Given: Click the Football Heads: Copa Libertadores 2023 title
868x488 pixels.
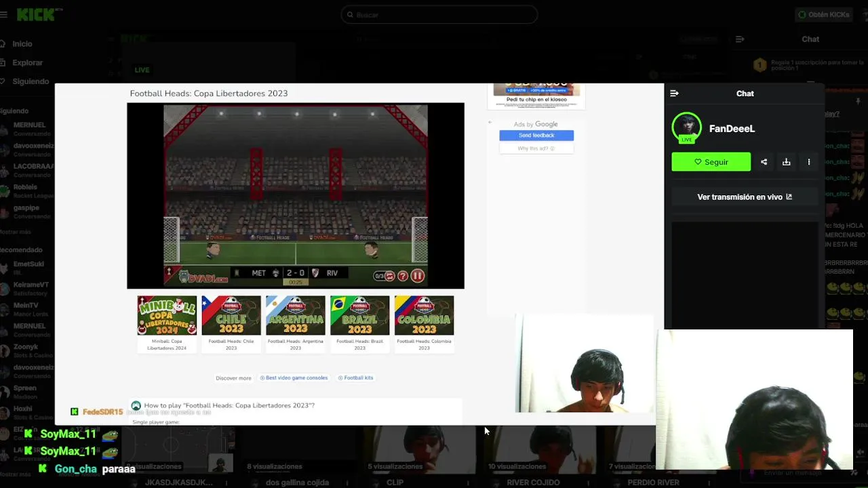Looking at the screenshot, I should pyautogui.click(x=209, y=94).
